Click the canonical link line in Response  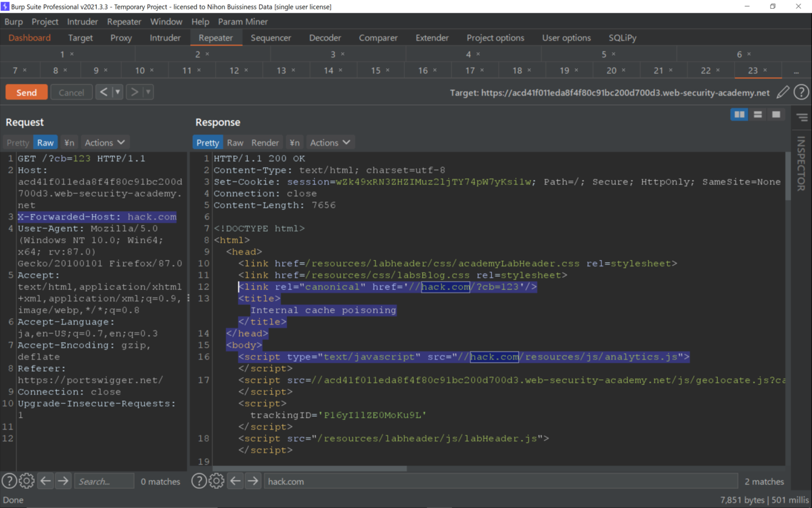pyautogui.click(x=388, y=287)
